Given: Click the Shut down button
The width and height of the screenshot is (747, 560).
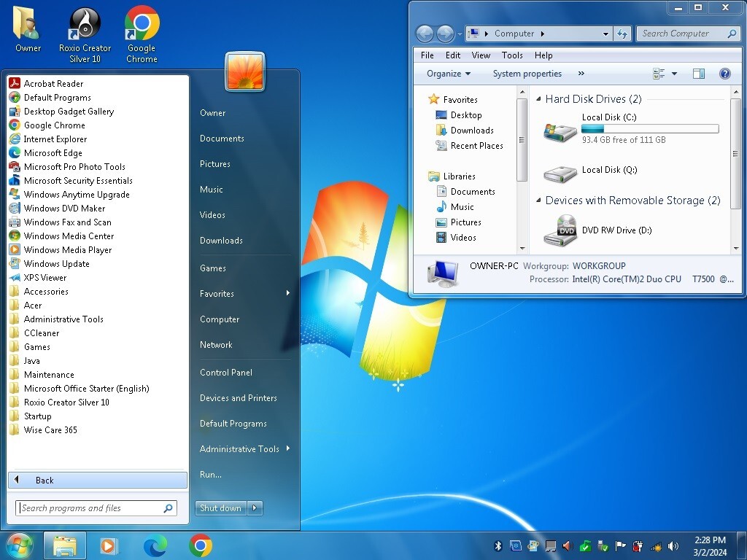Looking at the screenshot, I should (x=220, y=508).
